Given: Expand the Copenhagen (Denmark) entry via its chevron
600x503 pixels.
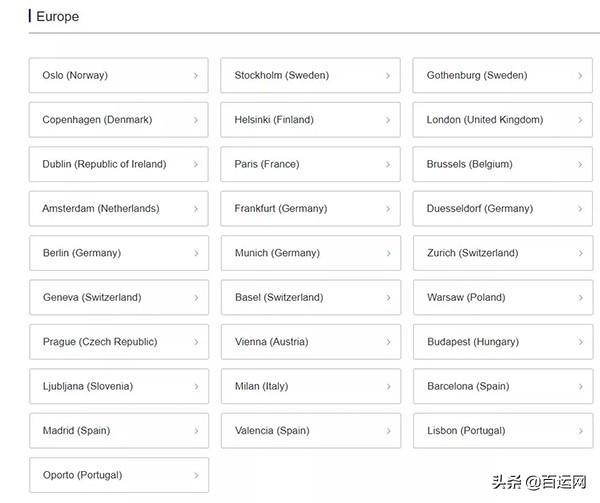Looking at the screenshot, I should point(196,120).
